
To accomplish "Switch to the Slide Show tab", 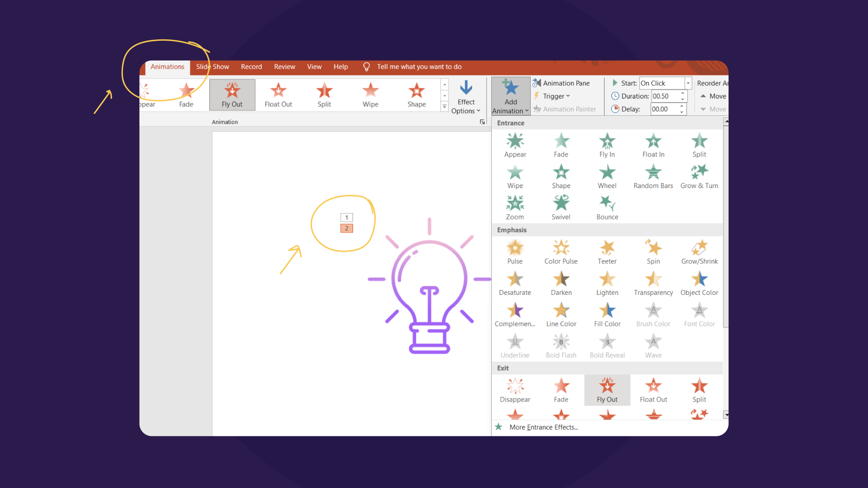I will [212, 67].
